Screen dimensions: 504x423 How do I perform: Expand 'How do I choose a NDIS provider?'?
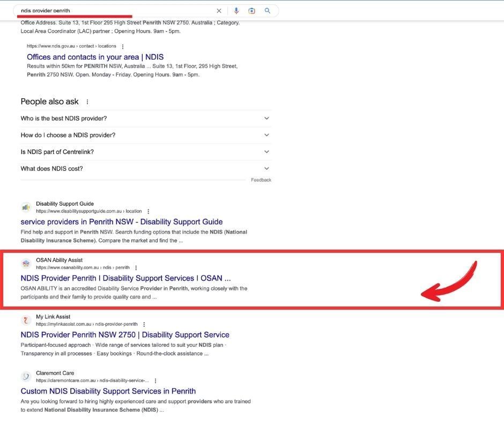[146, 135]
